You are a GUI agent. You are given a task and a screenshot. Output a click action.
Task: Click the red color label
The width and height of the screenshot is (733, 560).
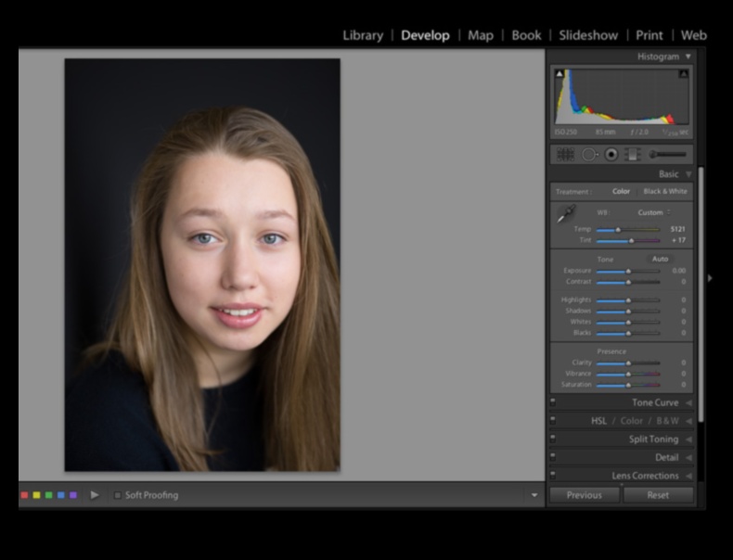coord(25,495)
